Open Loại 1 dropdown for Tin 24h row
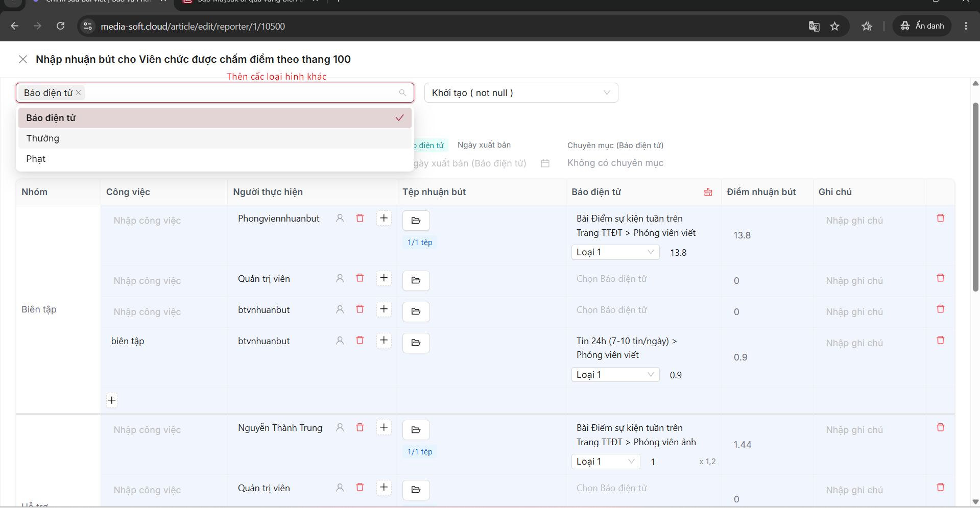980x508 pixels. pos(615,375)
